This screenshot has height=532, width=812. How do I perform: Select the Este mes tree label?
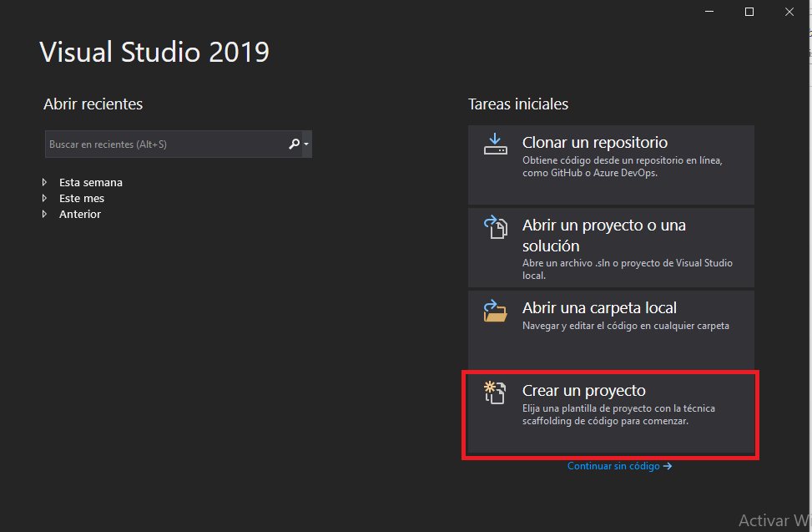(82, 199)
